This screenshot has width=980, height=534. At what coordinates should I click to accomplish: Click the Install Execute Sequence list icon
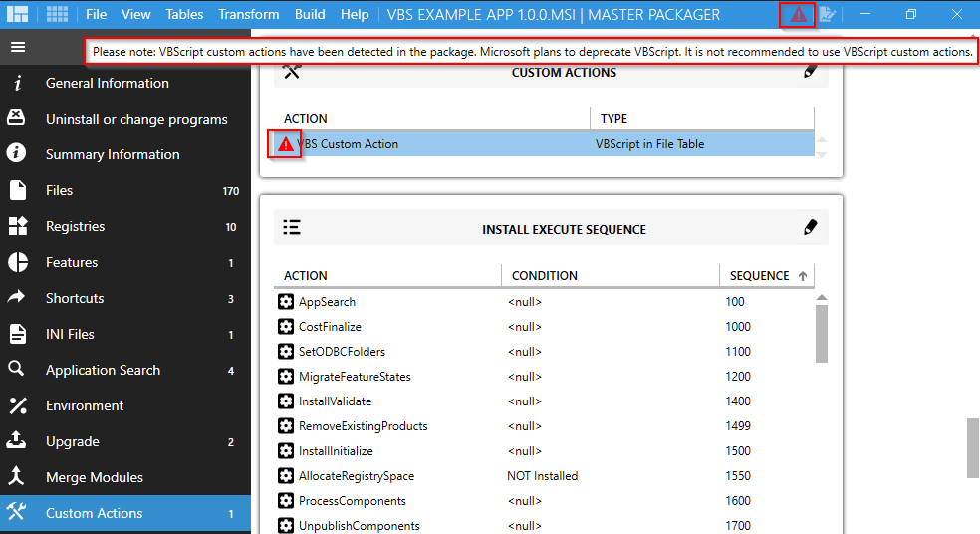[x=291, y=227]
